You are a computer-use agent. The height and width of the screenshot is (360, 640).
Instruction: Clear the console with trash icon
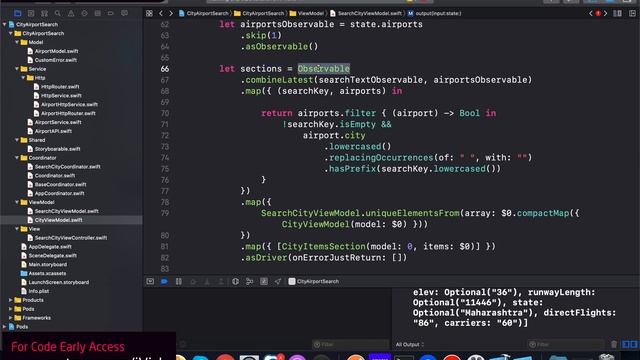614,344
